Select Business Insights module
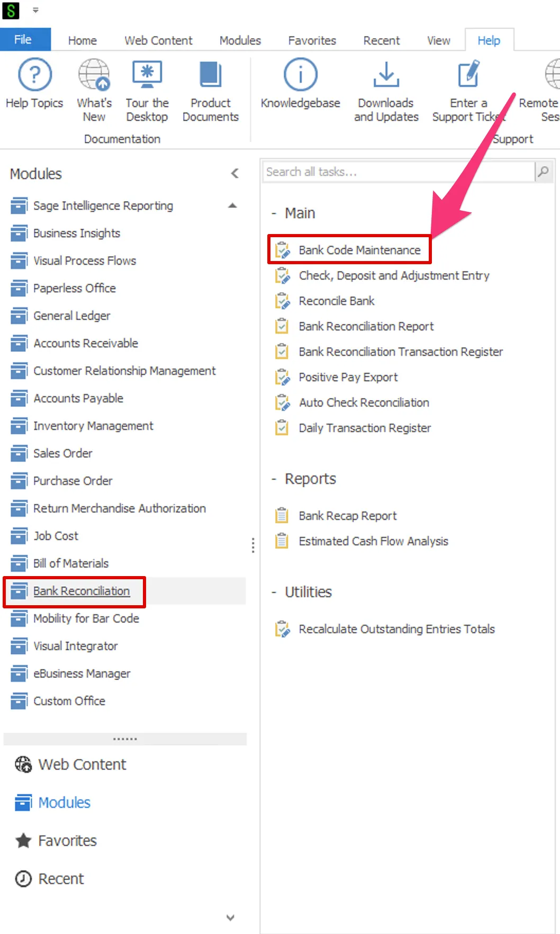The width and height of the screenshot is (560, 934). point(77,233)
